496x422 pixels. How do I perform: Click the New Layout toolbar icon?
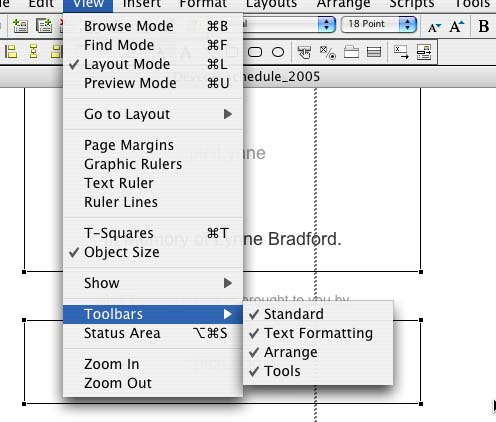click(44, 26)
